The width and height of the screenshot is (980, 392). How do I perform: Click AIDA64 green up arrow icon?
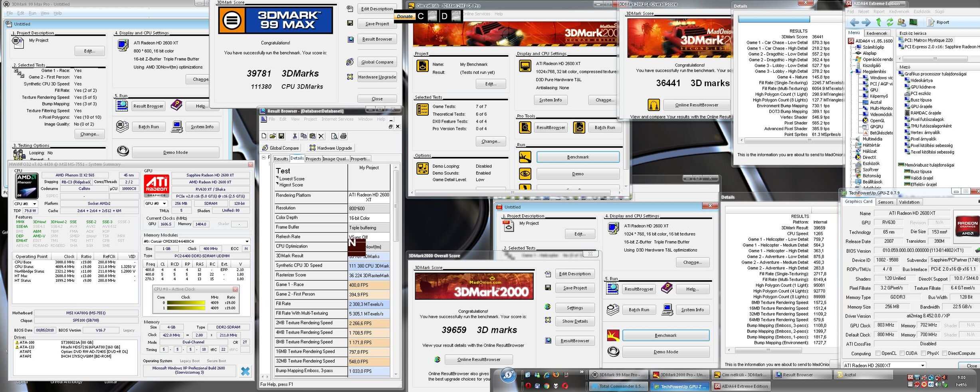pyautogui.click(x=878, y=22)
